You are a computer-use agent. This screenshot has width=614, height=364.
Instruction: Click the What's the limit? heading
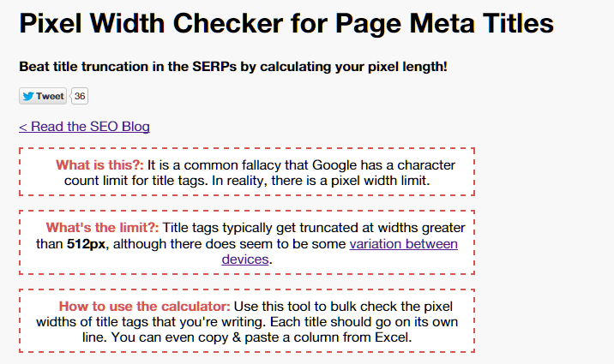tap(102, 228)
